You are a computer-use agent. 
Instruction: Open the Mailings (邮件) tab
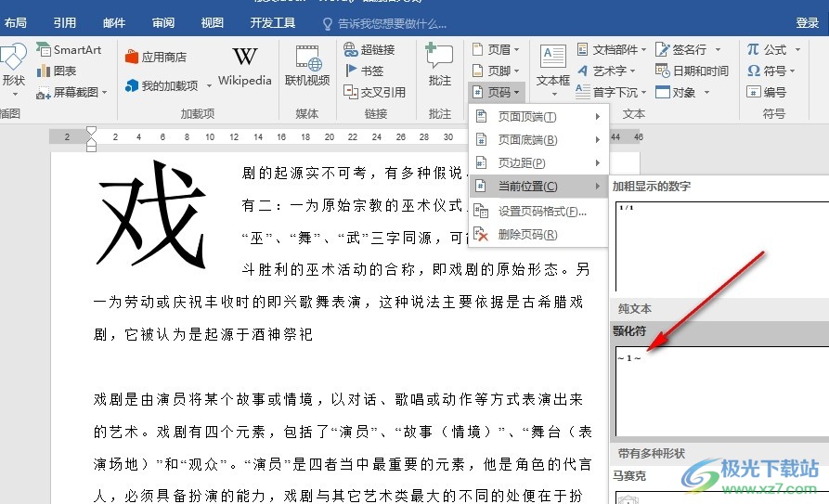[113, 23]
